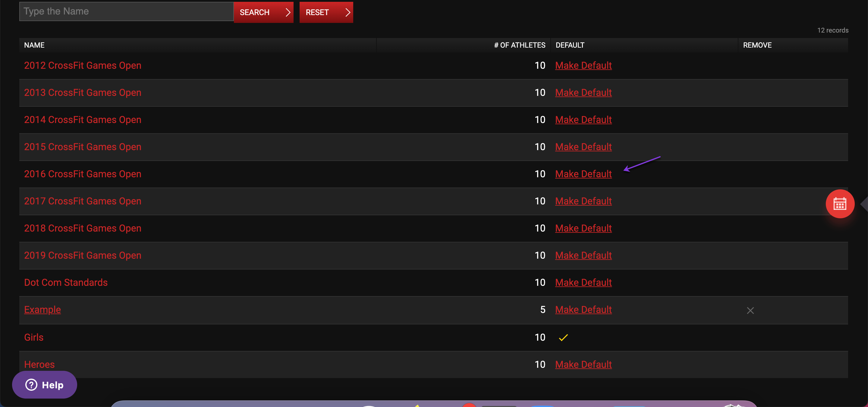868x407 pixels.
Task: Click Make Default for 2012 CrossFit Games Open
Action: click(x=583, y=65)
